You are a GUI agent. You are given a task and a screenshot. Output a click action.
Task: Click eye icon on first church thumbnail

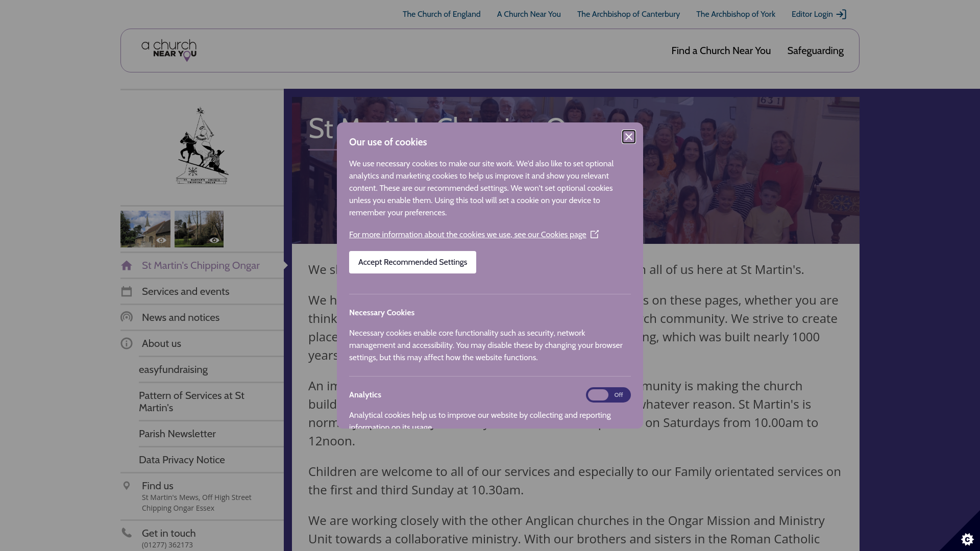click(161, 240)
